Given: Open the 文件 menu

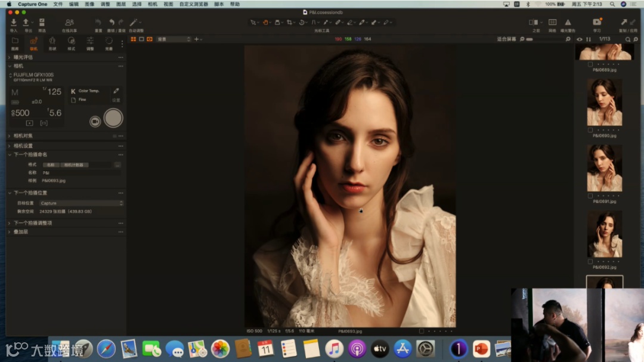Looking at the screenshot, I should (58, 4).
